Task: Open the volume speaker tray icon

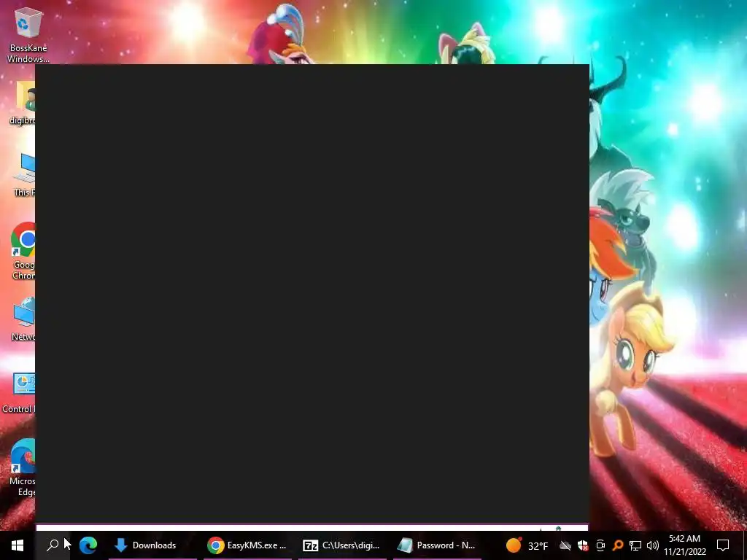Action: point(653,545)
